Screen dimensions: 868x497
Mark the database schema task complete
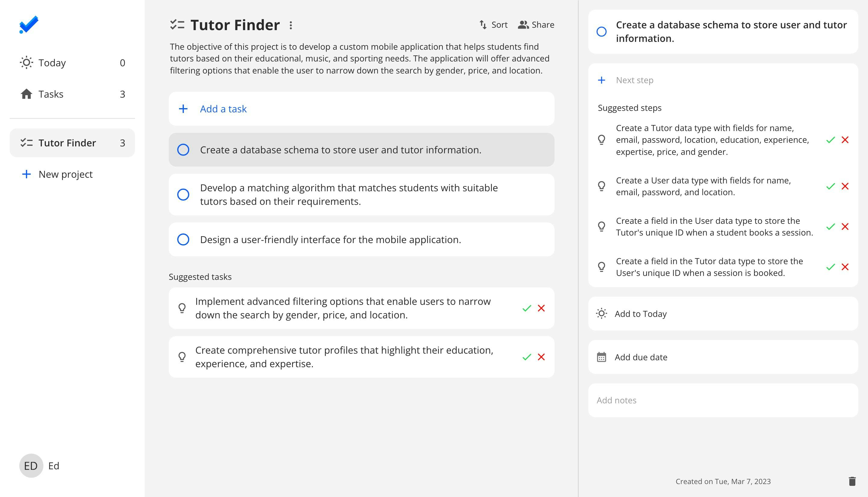click(183, 149)
